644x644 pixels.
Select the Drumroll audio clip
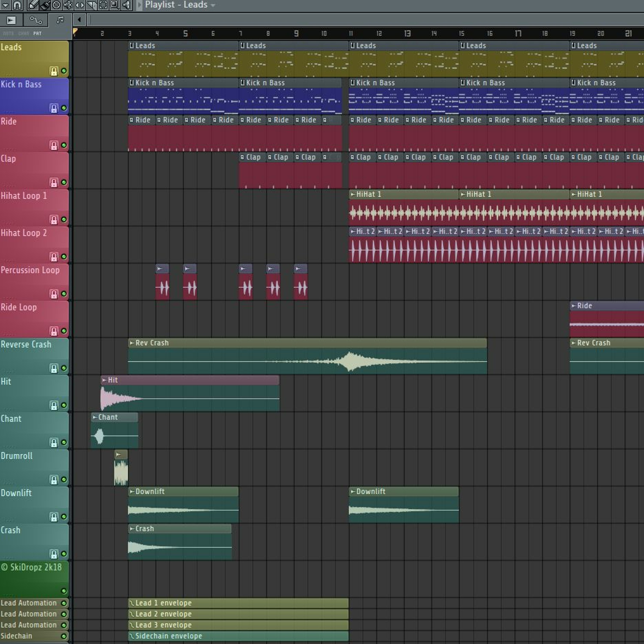click(121, 467)
